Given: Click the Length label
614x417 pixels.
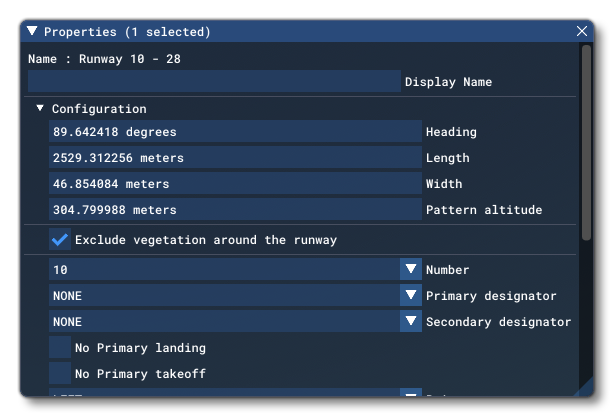Looking at the screenshot, I should click(x=448, y=158).
